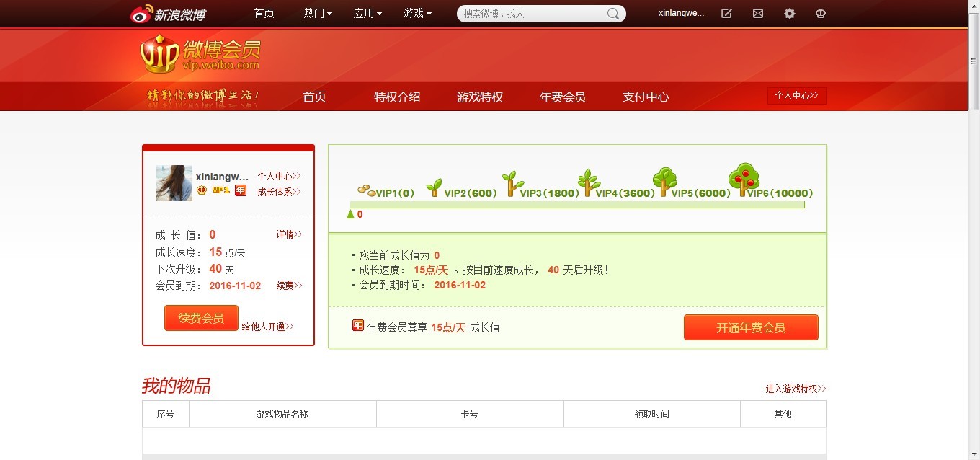Screen dimensions: 980x460
Task: Click the VIP 微博会员 crown logo
Action: click(200, 53)
